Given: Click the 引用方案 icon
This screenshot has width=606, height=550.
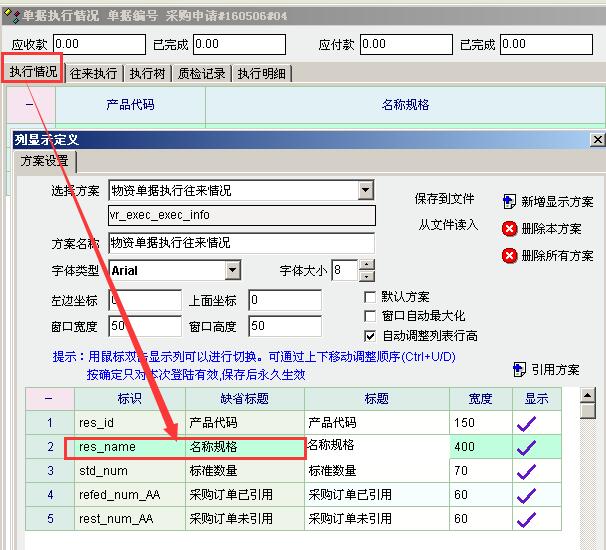Looking at the screenshot, I should (x=519, y=369).
